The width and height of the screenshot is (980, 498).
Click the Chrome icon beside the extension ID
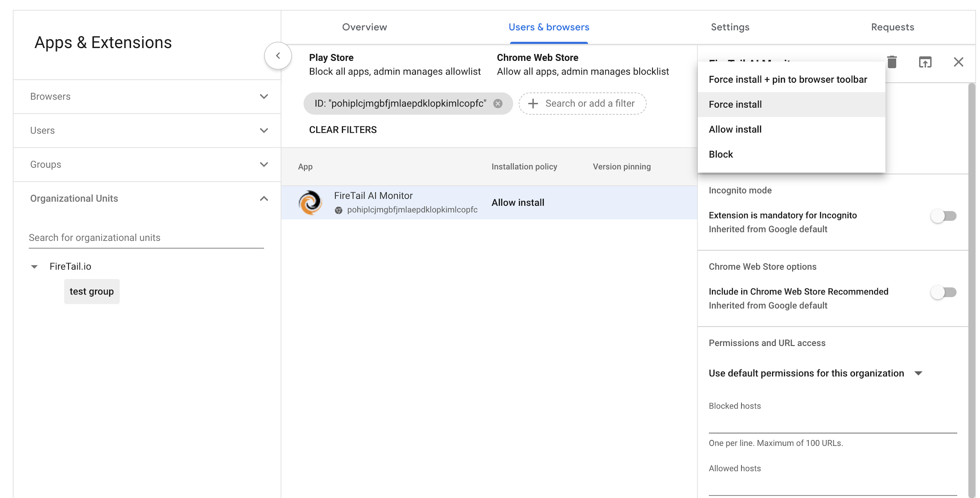[x=339, y=210]
